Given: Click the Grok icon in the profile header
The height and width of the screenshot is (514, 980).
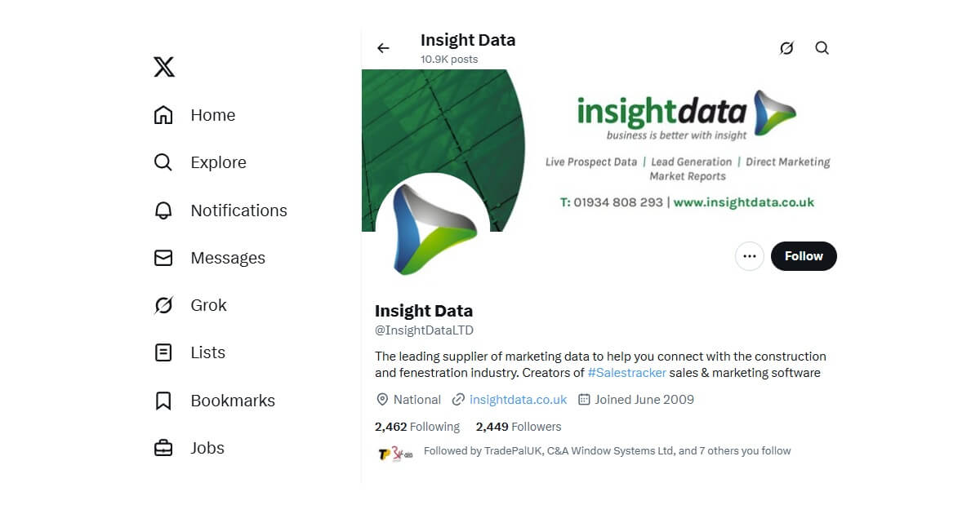Looking at the screenshot, I should tap(786, 47).
